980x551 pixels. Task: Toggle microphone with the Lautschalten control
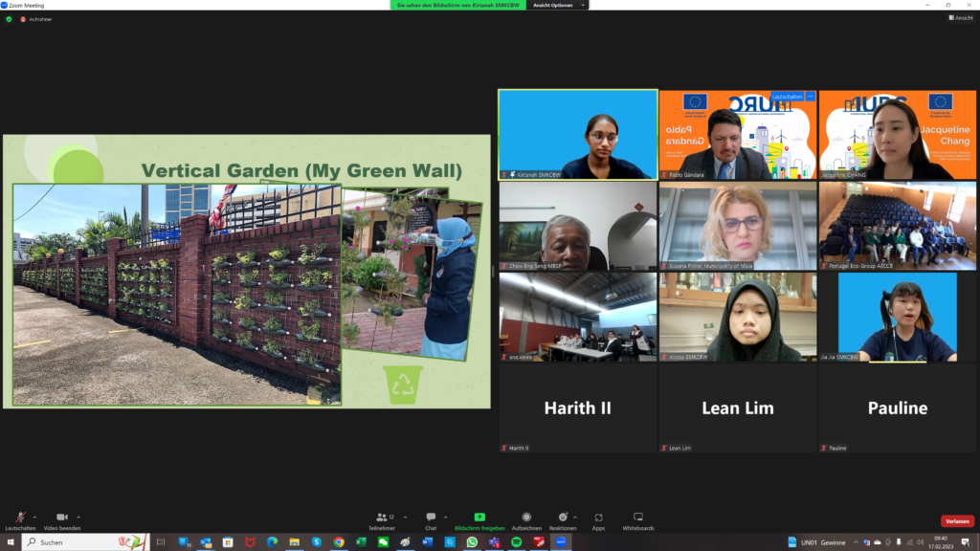point(19,518)
